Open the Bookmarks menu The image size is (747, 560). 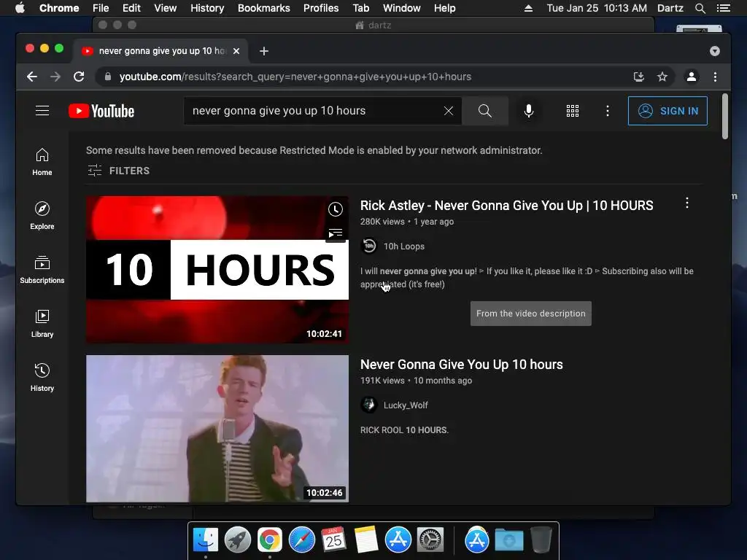(264, 8)
